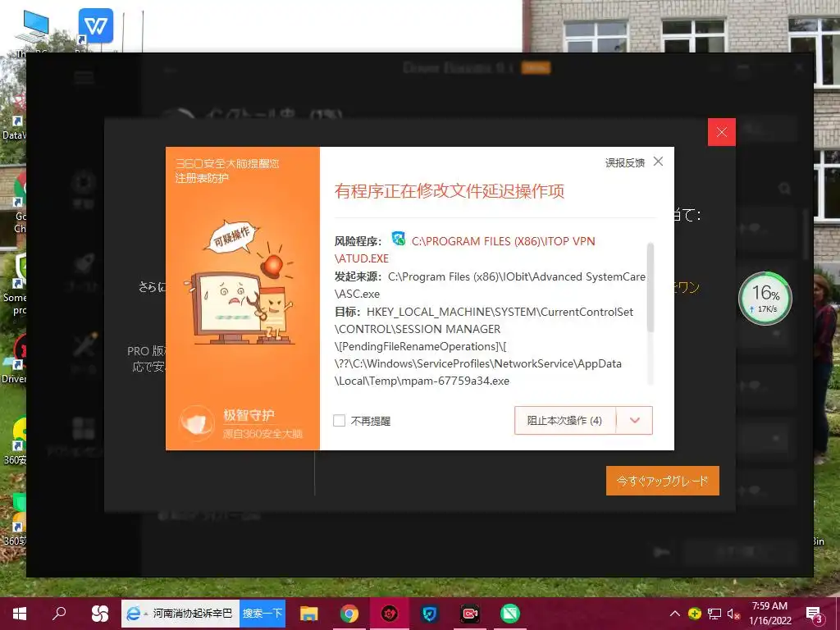Click the text mpam-67759a34.exe
Screen dimensions: 840x630
[x=456, y=381]
